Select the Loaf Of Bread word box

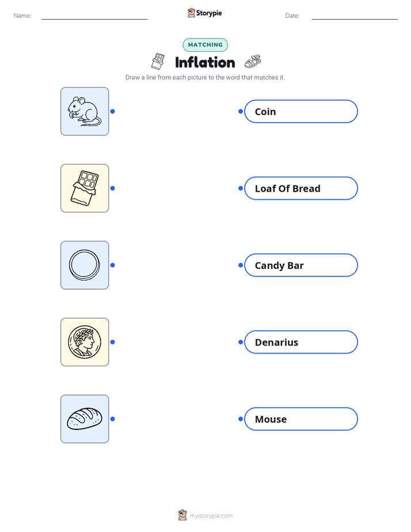point(301,188)
